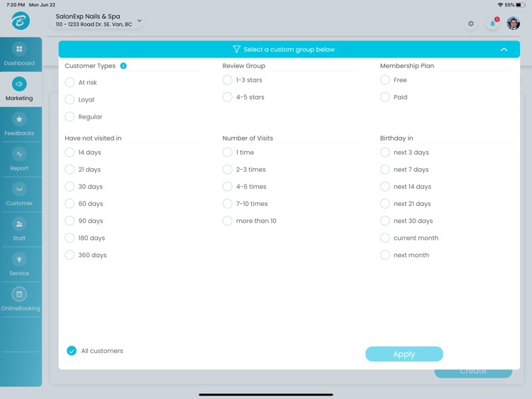Click the B logo at top left
Image resolution: width=532 pixels, height=399 pixels.
21,21
